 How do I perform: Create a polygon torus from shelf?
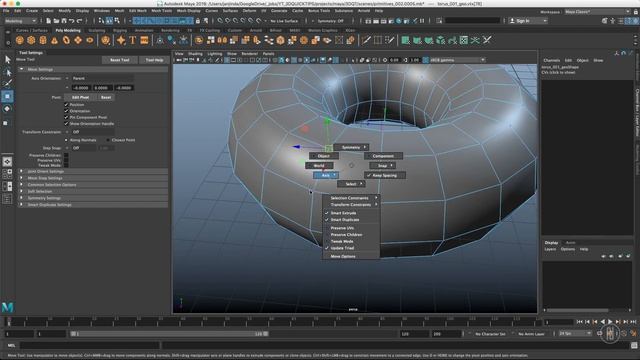(66, 40)
